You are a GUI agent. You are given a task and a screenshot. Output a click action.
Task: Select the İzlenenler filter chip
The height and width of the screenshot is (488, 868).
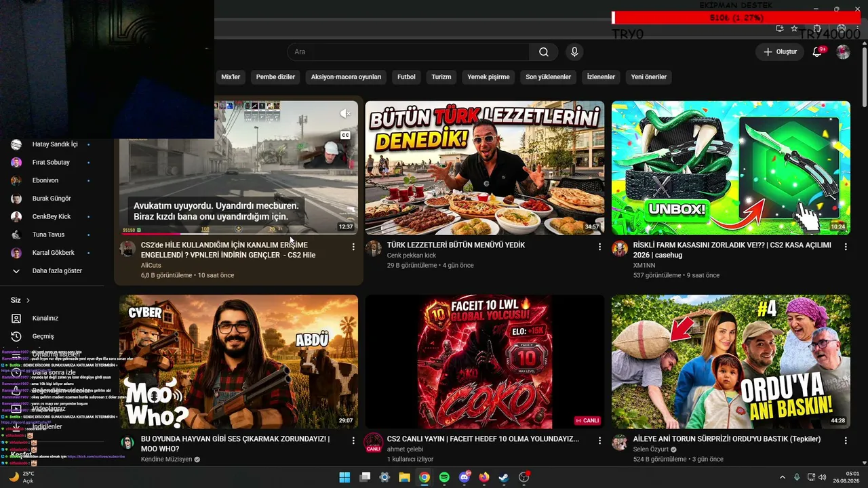pos(601,77)
